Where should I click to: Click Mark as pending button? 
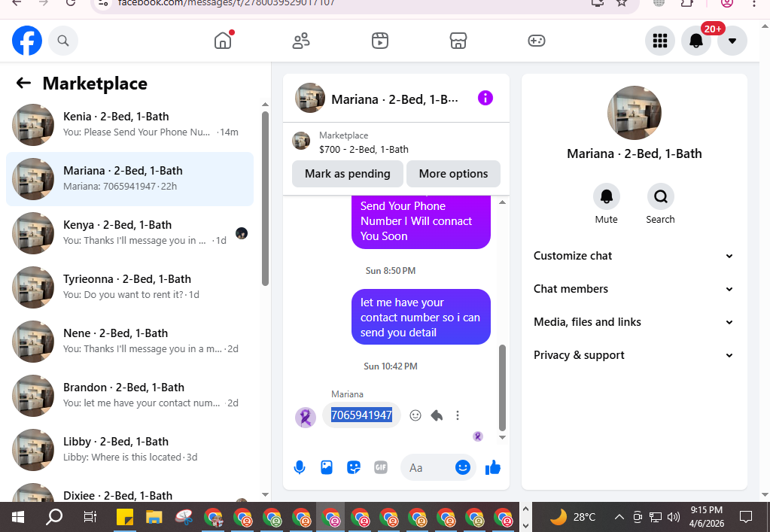point(348,174)
